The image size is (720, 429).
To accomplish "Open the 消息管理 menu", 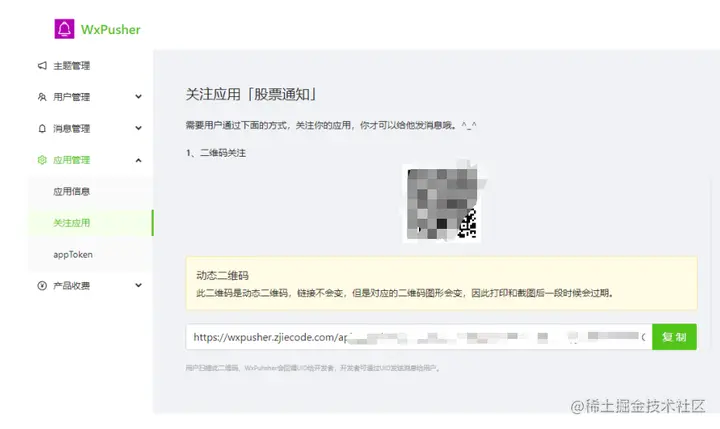I will point(72,129).
